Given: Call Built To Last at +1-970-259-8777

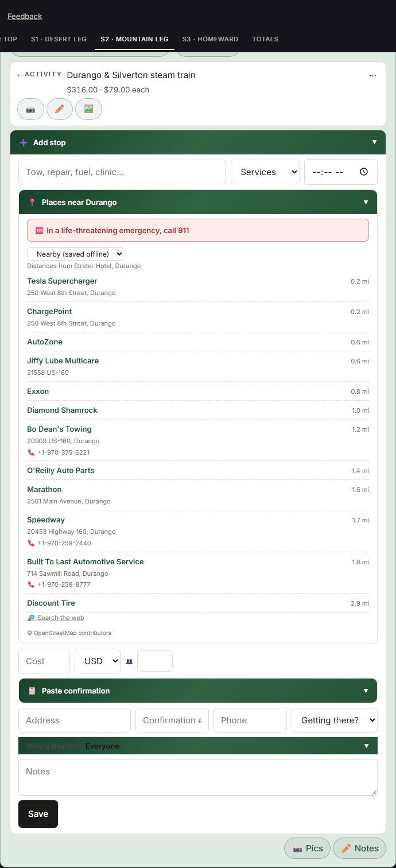Looking at the screenshot, I should (64, 584).
